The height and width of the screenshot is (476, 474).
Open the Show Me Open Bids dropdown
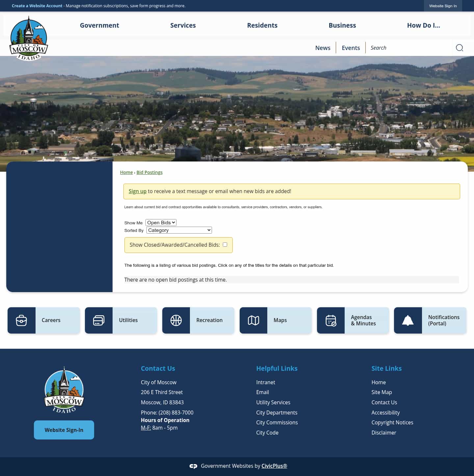pos(161,223)
